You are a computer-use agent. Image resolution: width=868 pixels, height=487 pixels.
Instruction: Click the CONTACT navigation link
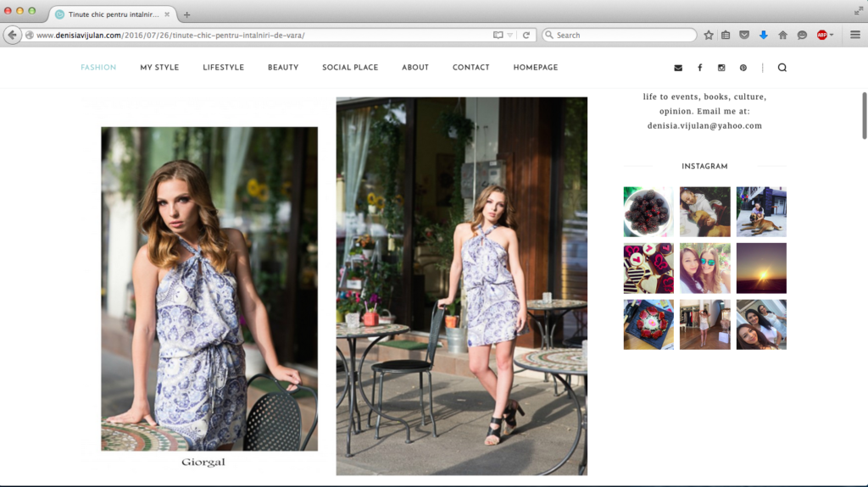coord(470,68)
